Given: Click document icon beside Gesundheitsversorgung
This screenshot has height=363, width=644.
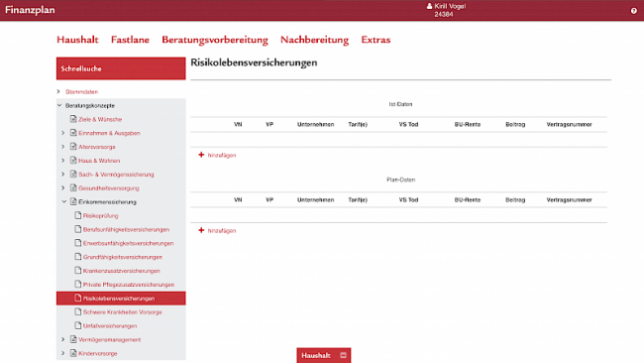Looking at the screenshot, I should pyautogui.click(x=73, y=187).
